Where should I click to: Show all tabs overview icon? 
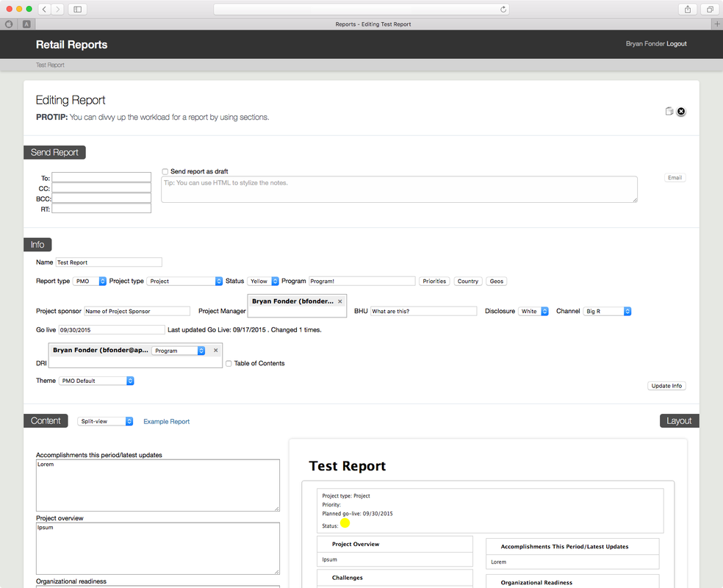tap(710, 10)
